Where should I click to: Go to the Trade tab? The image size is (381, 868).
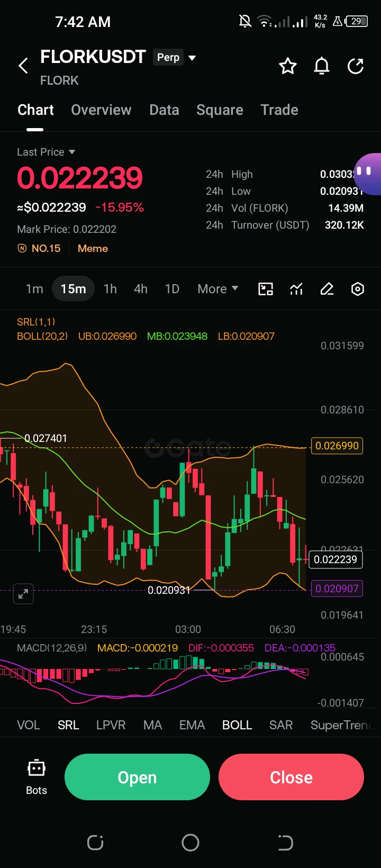click(x=279, y=110)
